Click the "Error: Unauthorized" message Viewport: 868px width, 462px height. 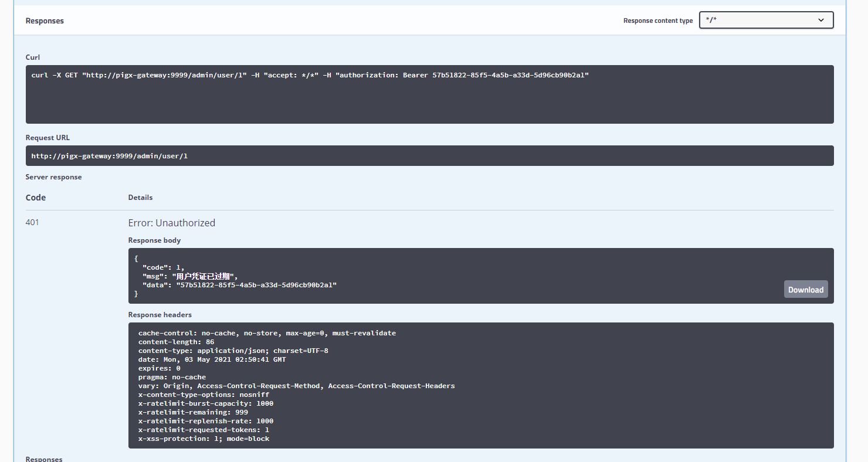coord(172,223)
